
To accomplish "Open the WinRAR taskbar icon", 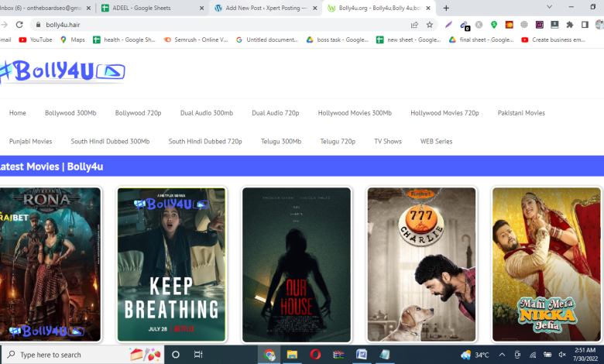I will coord(338,355).
